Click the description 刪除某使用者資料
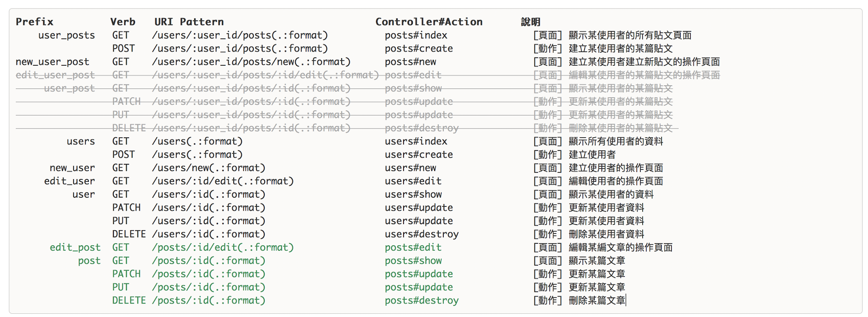This screenshot has height=317, width=868. [x=606, y=234]
